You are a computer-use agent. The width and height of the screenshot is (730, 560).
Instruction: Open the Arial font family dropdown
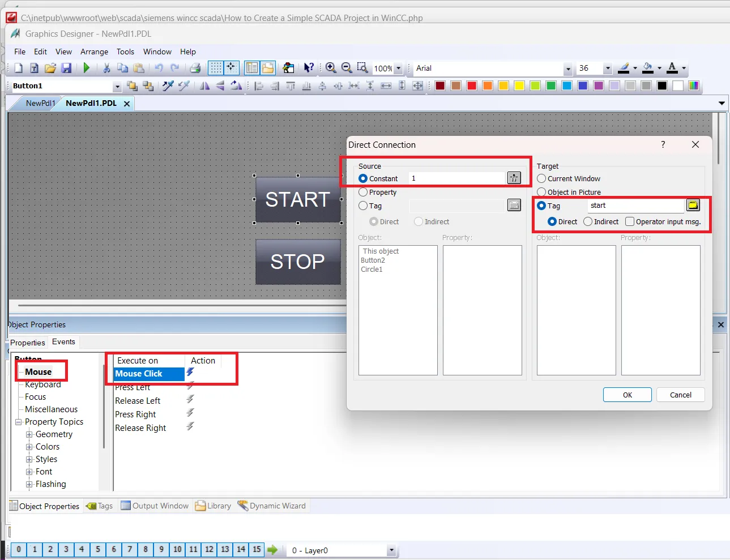click(x=568, y=68)
